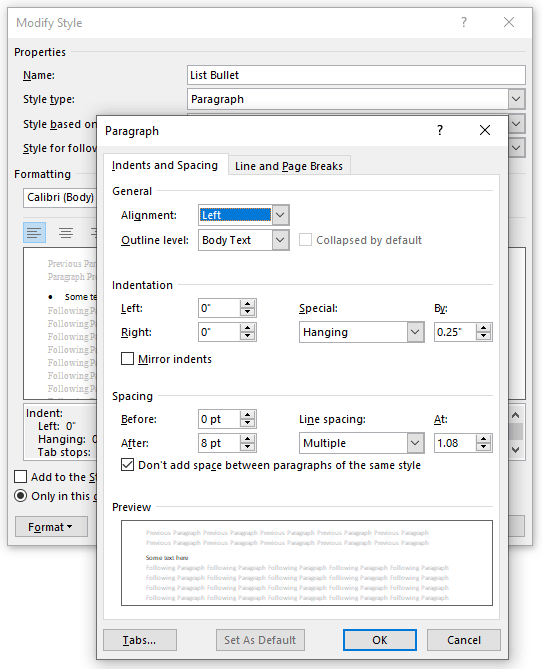542x669 pixels.
Task: Open the Line spacing dropdown
Action: 415,443
